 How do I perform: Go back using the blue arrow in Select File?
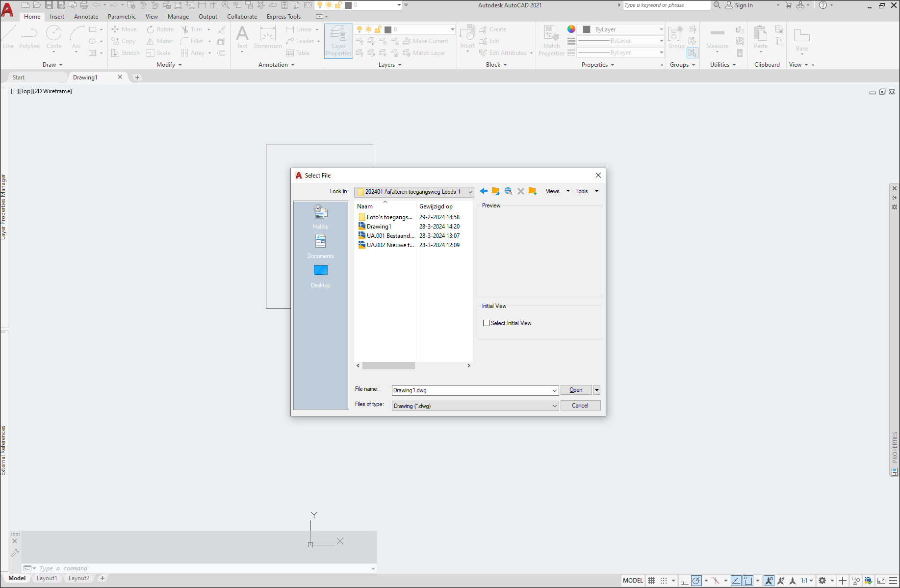pyautogui.click(x=484, y=191)
